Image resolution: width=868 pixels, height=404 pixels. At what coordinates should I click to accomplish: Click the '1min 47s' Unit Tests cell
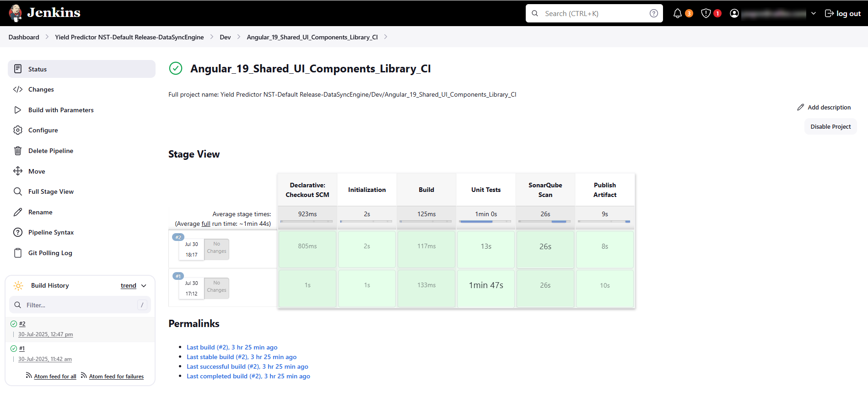click(x=486, y=288)
